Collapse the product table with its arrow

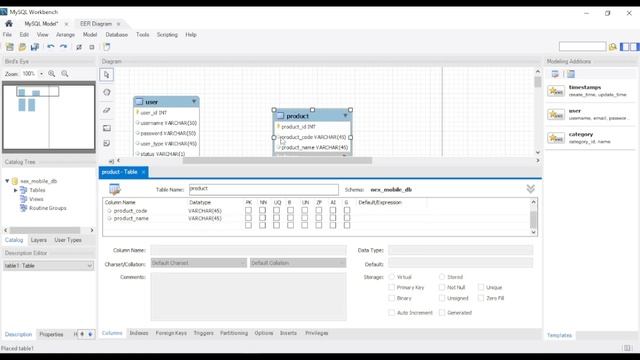coord(345,116)
